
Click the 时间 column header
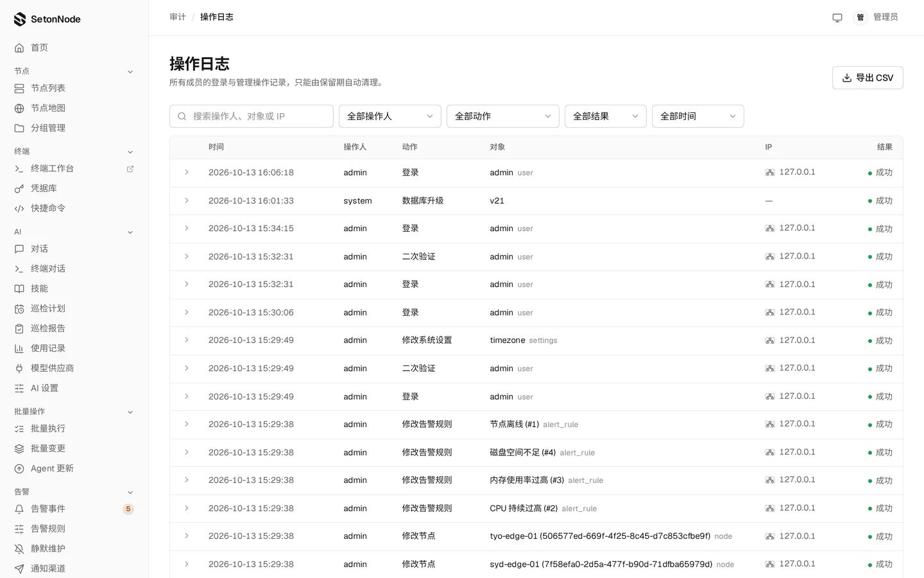coord(216,147)
